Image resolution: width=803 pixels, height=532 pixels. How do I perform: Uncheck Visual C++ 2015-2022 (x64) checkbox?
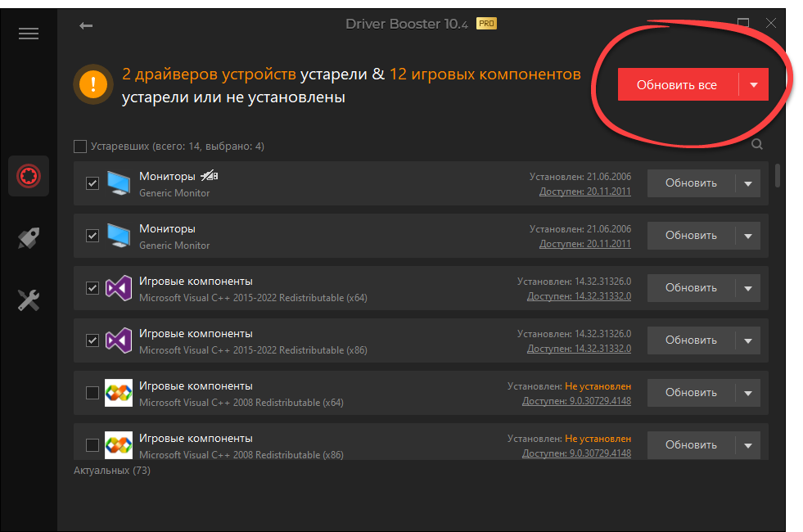[92, 288]
